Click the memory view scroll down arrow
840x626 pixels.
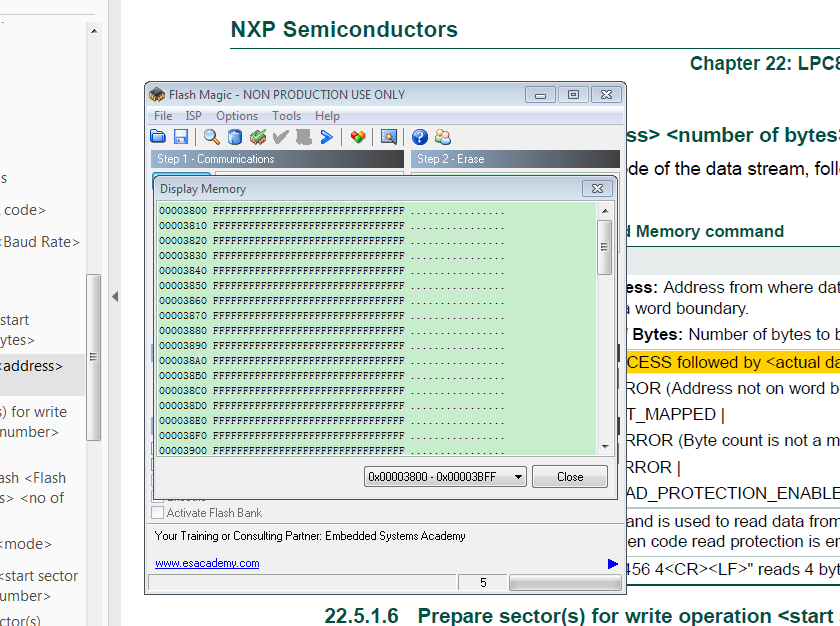(605, 447)
